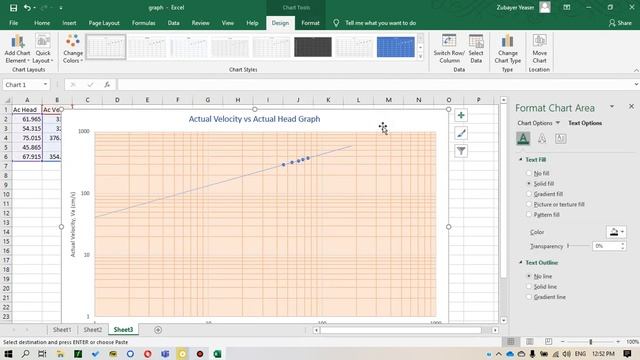Click the Chart Styles brush button

(x=461, y=133)
